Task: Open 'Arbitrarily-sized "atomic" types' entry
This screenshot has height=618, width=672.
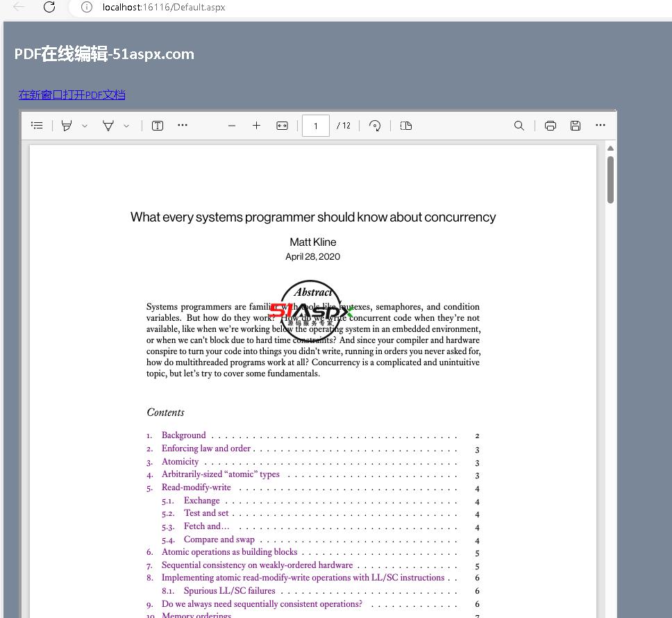Action: 220,474
